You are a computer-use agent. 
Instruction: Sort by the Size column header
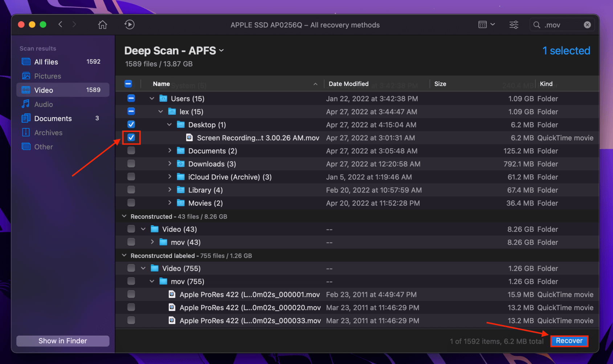(482, 84)
